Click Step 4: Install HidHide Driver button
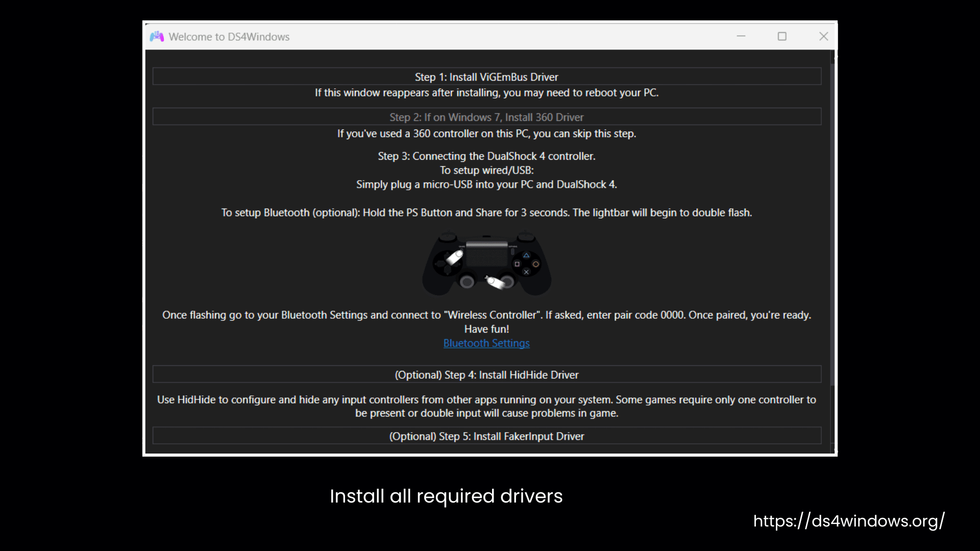This screenshot has width=980, height=551. 486,374
